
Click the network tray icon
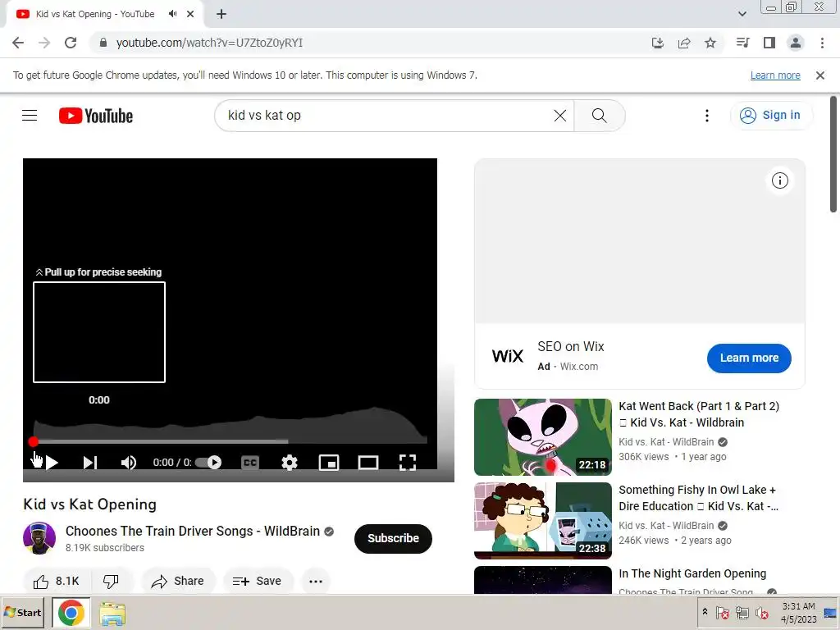[x=742, y=613]
